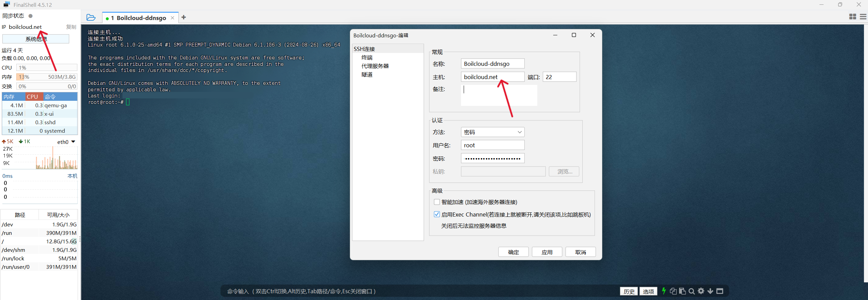Click the 确定 button
868x300 pixels.
point(514,252)
